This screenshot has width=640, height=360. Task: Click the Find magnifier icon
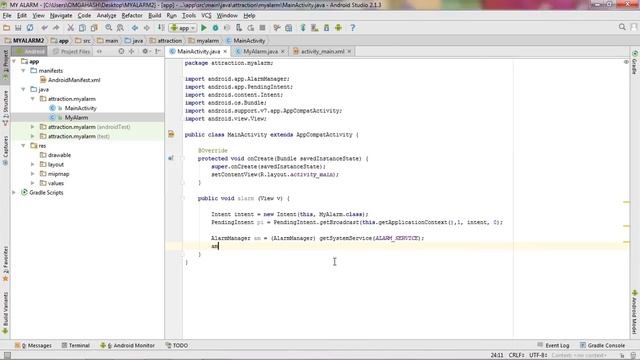coord(109,28)
